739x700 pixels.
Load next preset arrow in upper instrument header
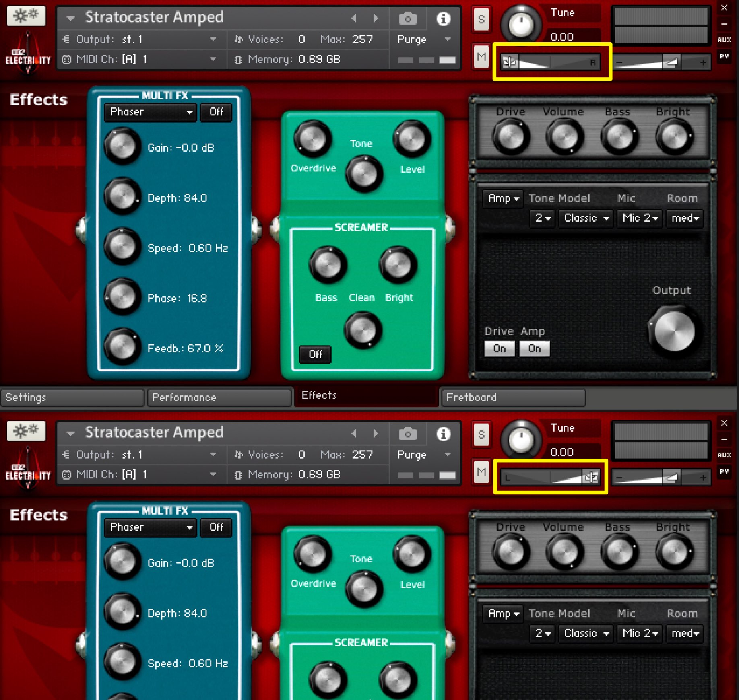[376, 18]
